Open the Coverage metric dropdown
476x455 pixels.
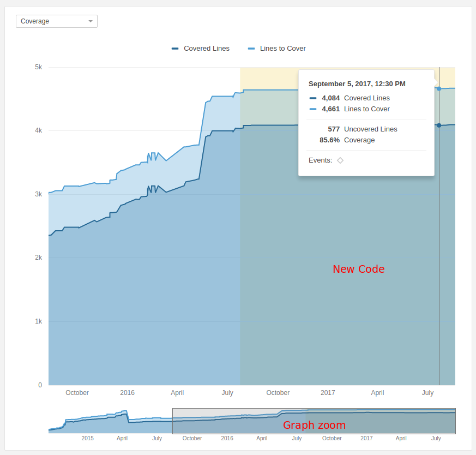click(x=56, y=21)
